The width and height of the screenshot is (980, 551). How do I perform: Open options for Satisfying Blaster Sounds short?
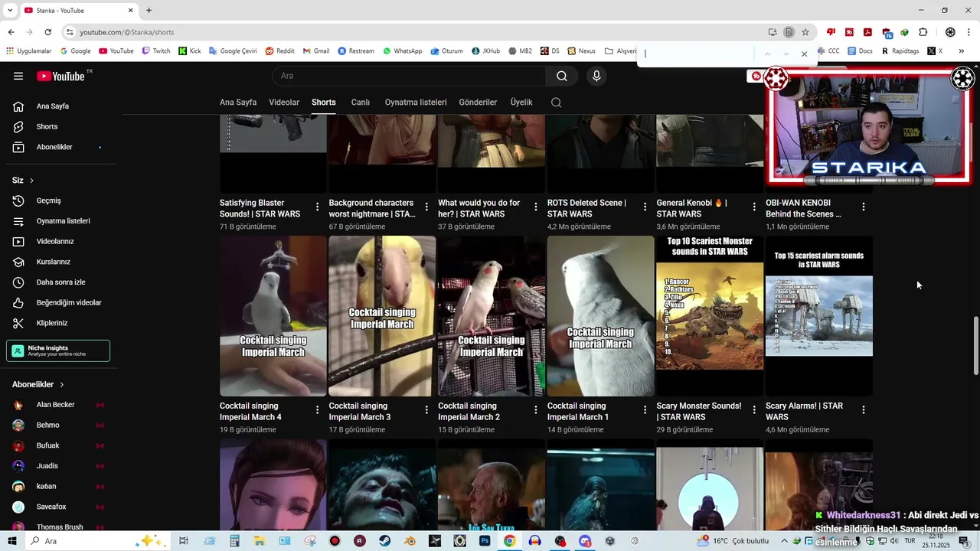point(317,207)
